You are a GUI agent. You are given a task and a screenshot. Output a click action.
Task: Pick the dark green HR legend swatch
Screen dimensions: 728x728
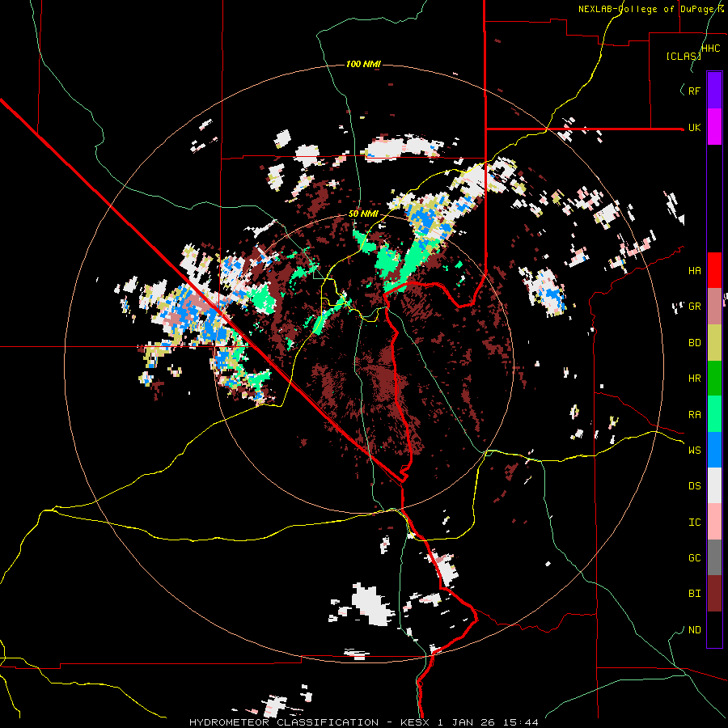tap(714, 378)
